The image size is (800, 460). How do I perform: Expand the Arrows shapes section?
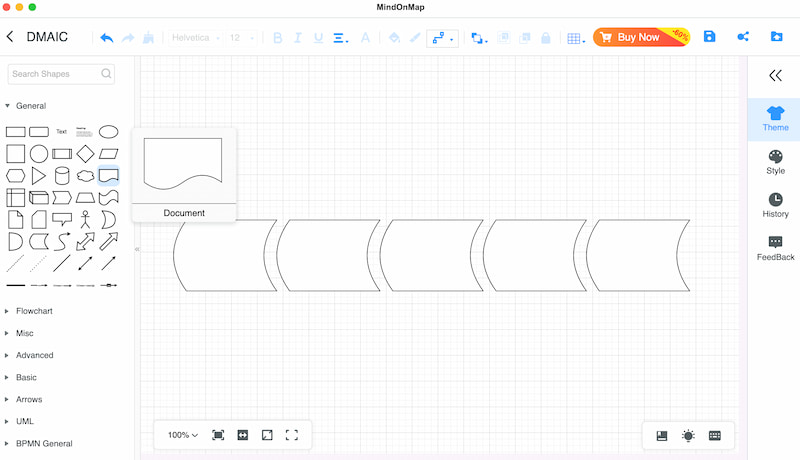[29, 399]
